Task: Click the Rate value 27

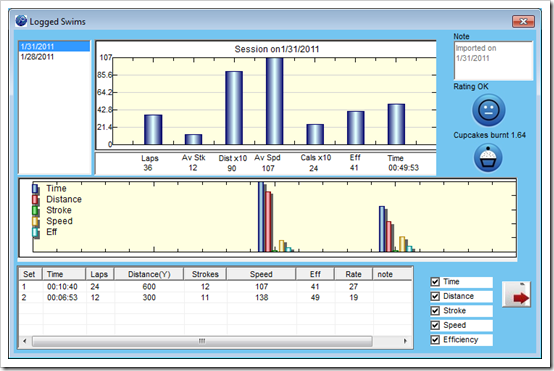Action: coord(354,287)
